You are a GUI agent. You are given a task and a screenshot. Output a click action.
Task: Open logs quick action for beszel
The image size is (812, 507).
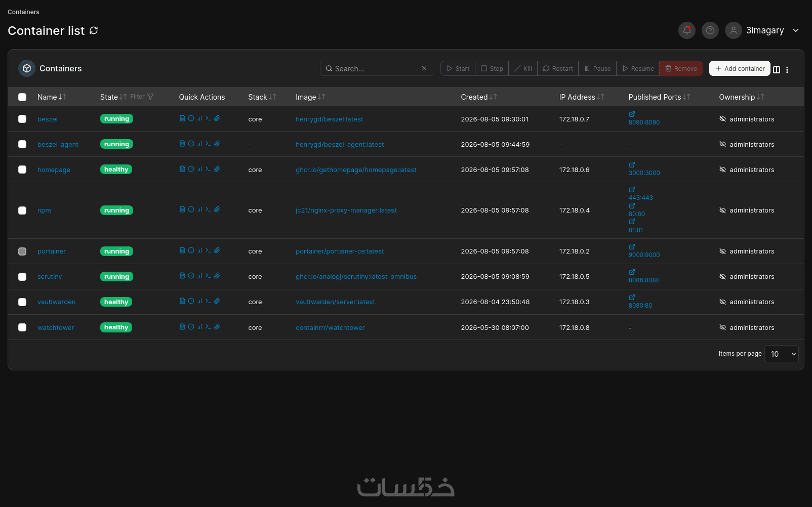pos(182,118)
